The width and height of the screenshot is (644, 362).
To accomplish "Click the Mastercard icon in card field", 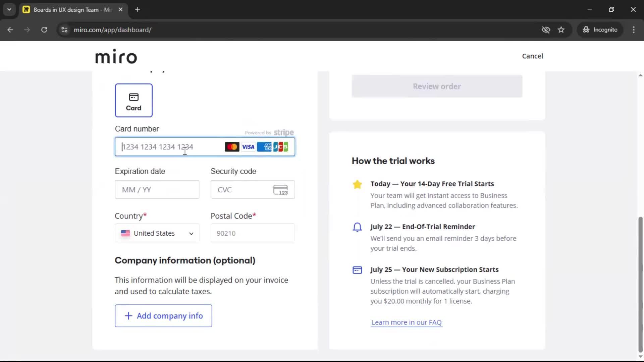I will click(x=232, y=147).
